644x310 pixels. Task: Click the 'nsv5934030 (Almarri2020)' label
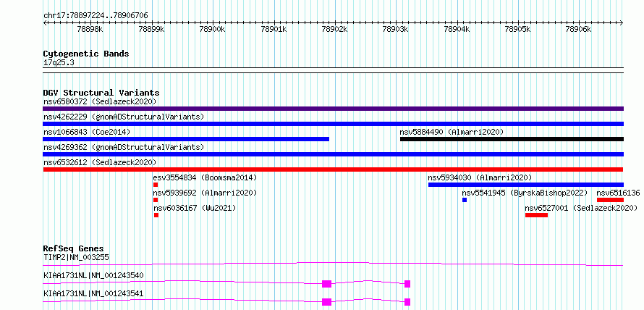[x=480, y=177]
